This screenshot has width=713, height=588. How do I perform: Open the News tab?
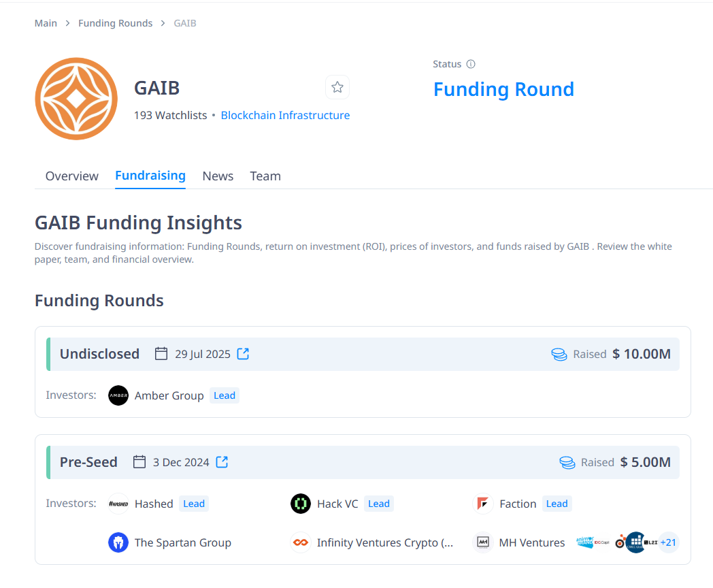(218, 176)
